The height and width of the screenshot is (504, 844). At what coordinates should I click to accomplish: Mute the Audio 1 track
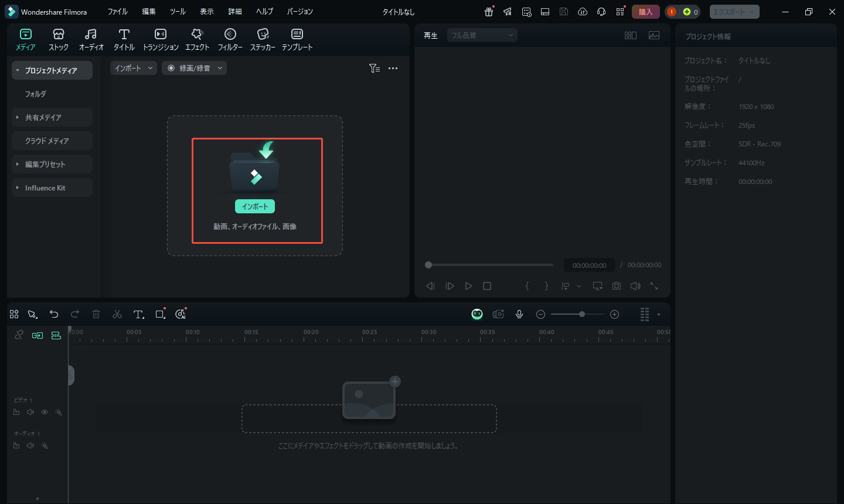click(x=30, y=446)
